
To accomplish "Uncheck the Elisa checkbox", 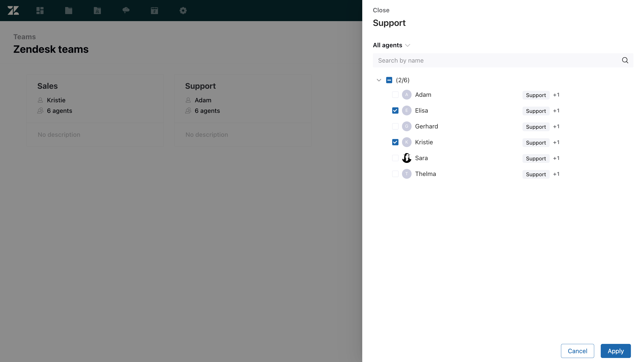I will pyautogui.click(x=395, y=111).
